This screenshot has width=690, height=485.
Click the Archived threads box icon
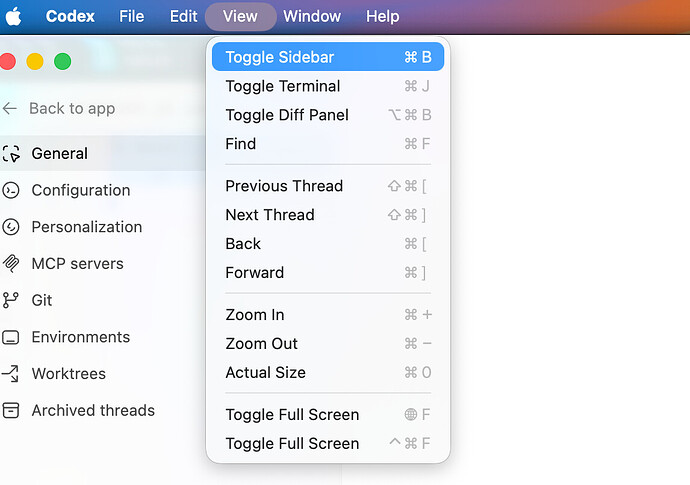pyautogui.click(x=11, y=410)
